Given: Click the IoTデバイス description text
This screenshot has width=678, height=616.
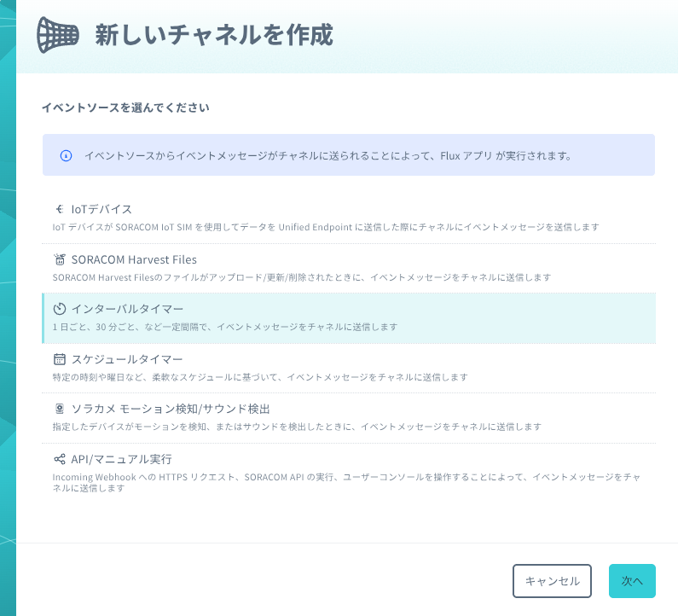Looking at the screenshot, I should [325, 228].
